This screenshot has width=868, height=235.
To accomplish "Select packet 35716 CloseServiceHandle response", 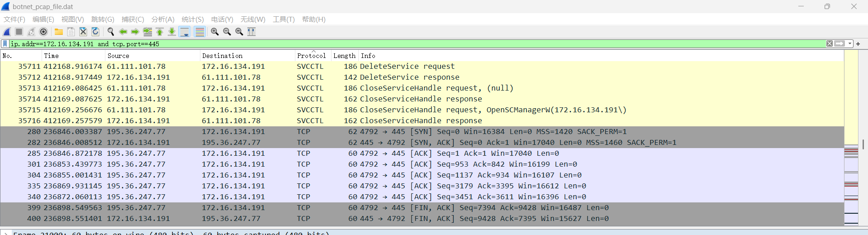I will click(422, 121).
